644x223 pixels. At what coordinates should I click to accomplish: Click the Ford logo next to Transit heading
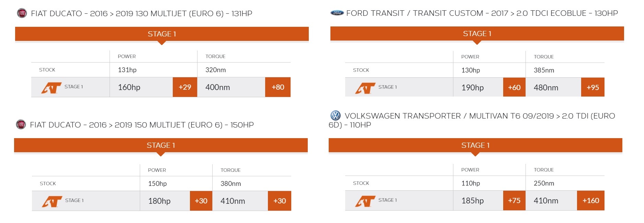337,13
